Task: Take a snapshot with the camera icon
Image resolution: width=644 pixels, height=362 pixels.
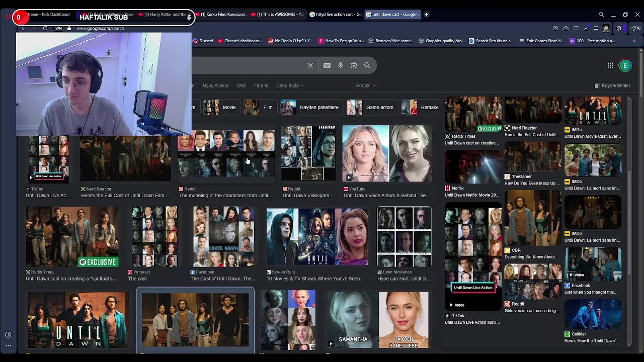Action: pos(566,28)
